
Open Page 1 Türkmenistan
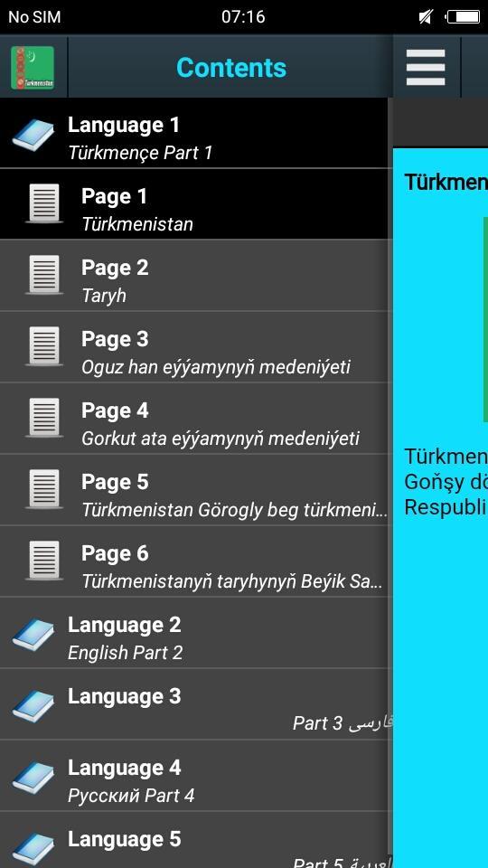click(x=194, y=203)
